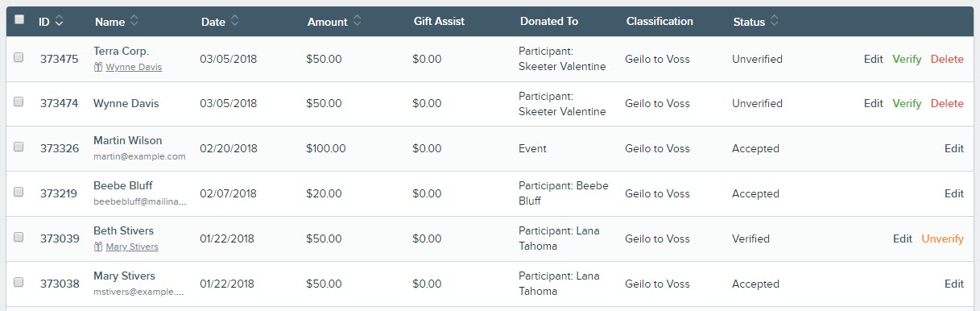Tick checkbox for donation 373038
This screenshot has width=980, height=311.
(x=19, y=283)
